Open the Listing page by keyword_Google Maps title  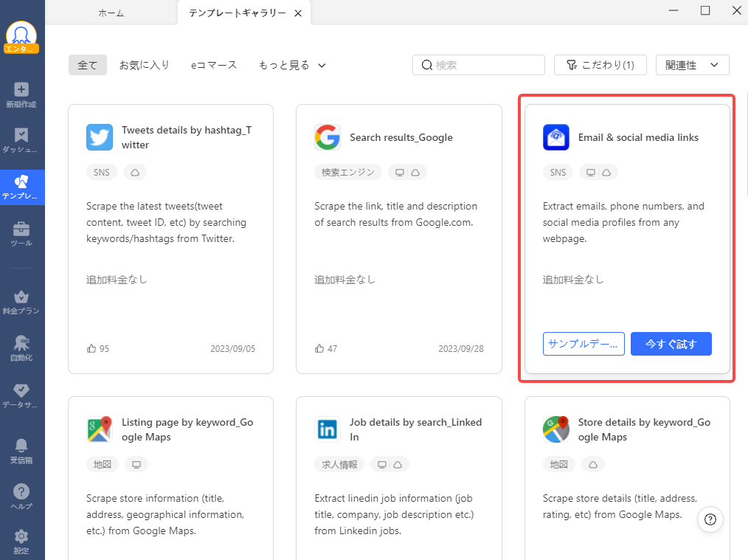click(x=187, y=429)
